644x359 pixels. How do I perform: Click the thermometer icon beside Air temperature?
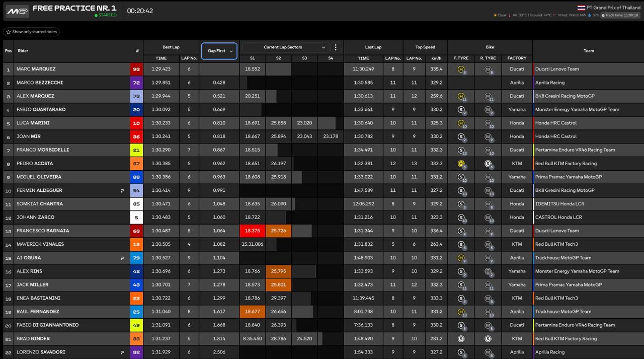click(510, 15)
